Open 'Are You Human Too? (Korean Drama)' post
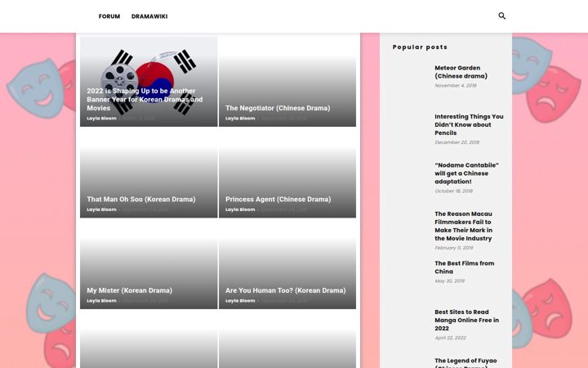 [285, 290]
